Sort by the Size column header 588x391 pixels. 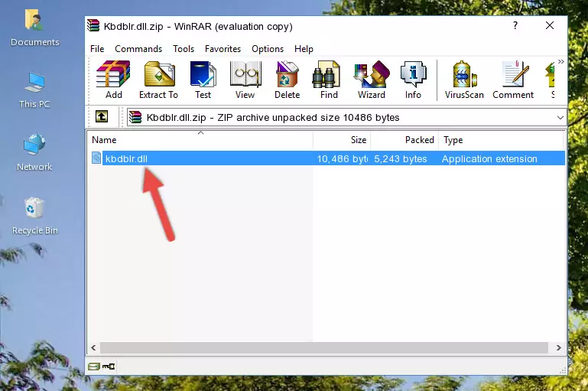tap(342, 140)
